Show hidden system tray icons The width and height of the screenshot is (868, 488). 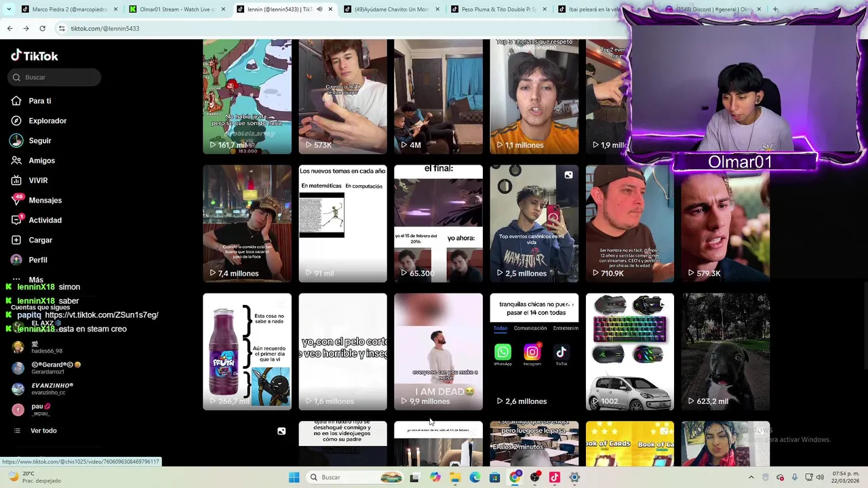pyautogui.click(x=751, y=477)
